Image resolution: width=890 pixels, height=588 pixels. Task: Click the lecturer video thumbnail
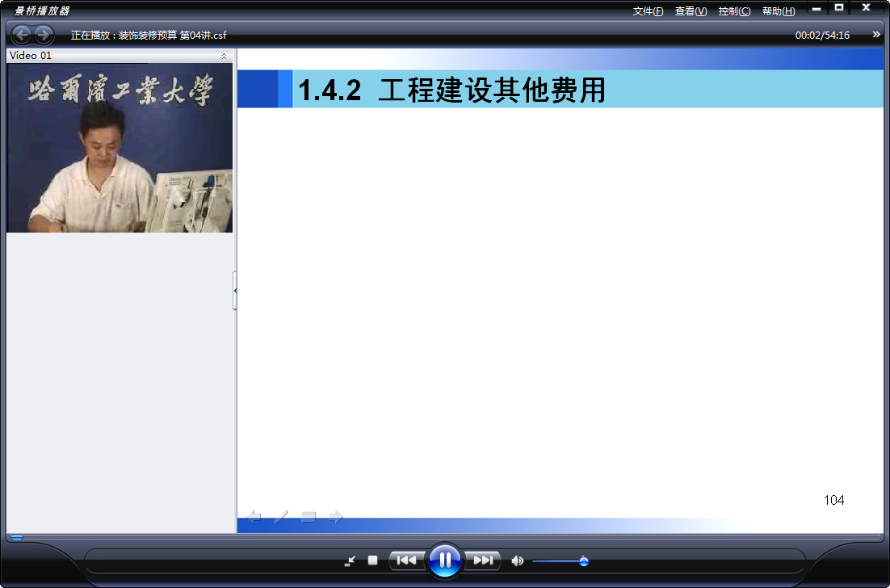coord(120,148)
